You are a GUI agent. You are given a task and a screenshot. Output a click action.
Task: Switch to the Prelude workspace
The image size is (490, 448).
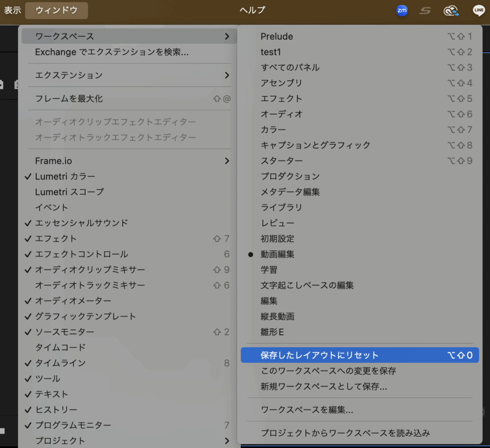360,36
